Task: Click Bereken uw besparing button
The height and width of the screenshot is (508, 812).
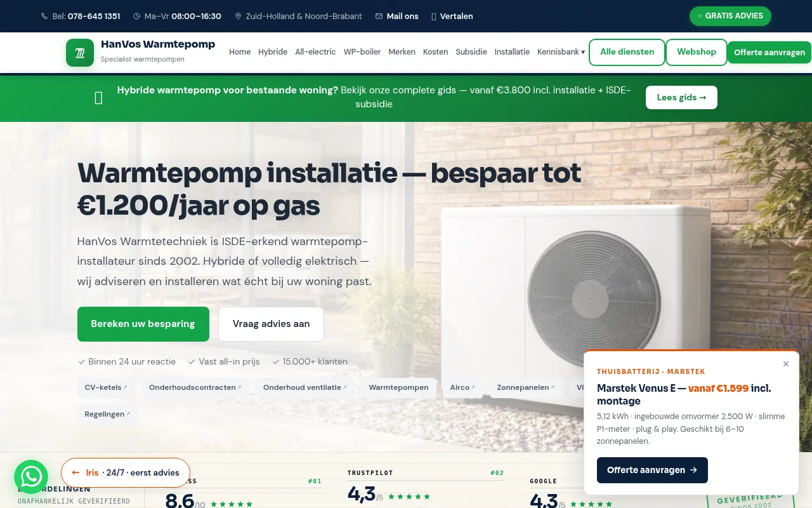Action: [x=143, y=324]
